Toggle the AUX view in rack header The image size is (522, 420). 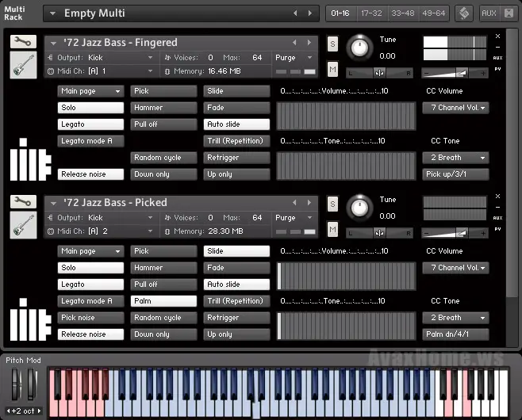pos(489,13)
